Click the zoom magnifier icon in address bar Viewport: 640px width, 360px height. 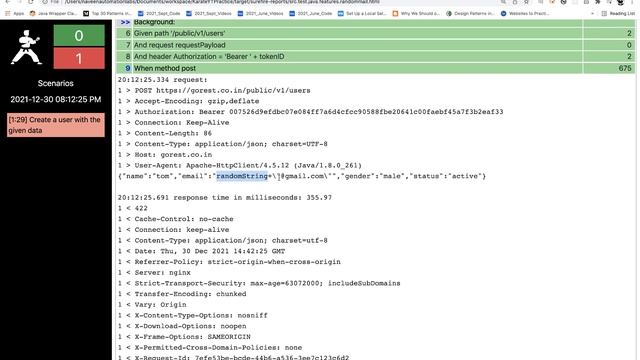[503, 2]
